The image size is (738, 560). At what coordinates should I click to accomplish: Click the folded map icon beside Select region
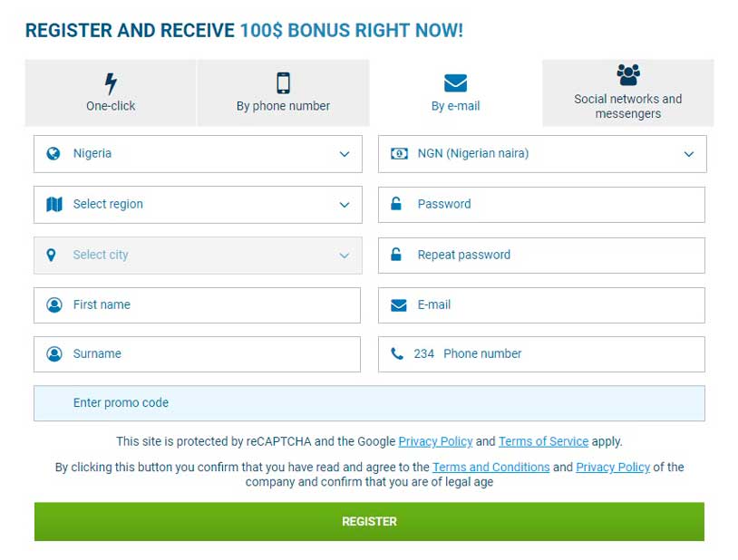[x=53, y=204]
